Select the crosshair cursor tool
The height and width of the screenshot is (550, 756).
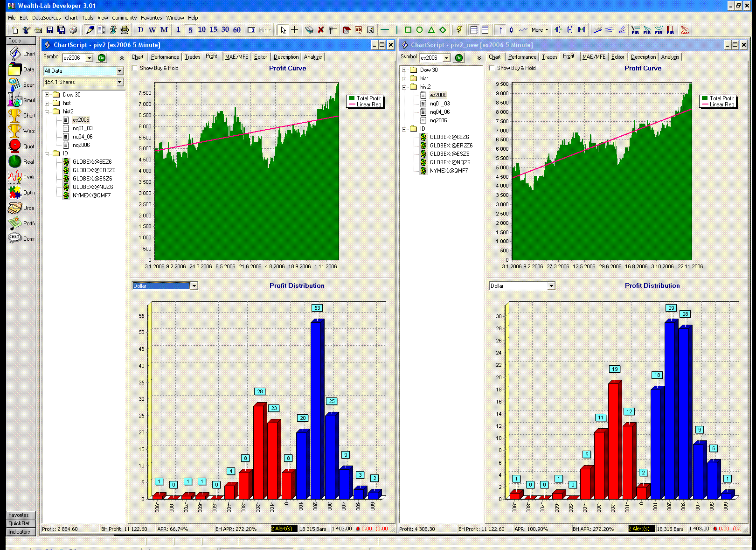pyautogui.click(x=295, y=30)
